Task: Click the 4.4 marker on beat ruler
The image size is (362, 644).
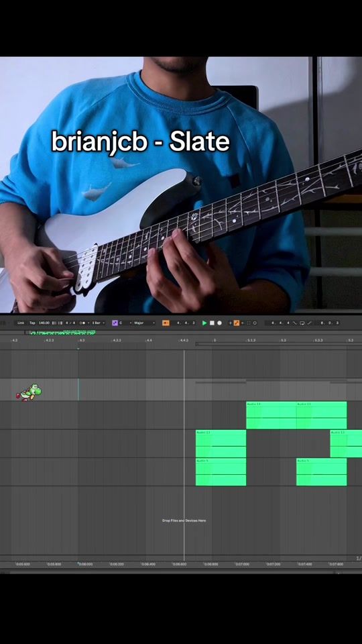Action: (149, 341)
